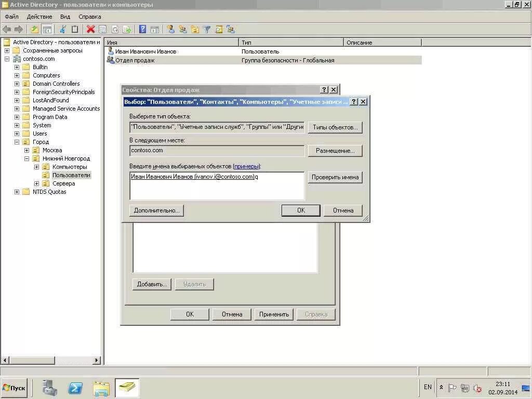Open the Файл menu
The image size is (532, 399).
coord(11,17)
